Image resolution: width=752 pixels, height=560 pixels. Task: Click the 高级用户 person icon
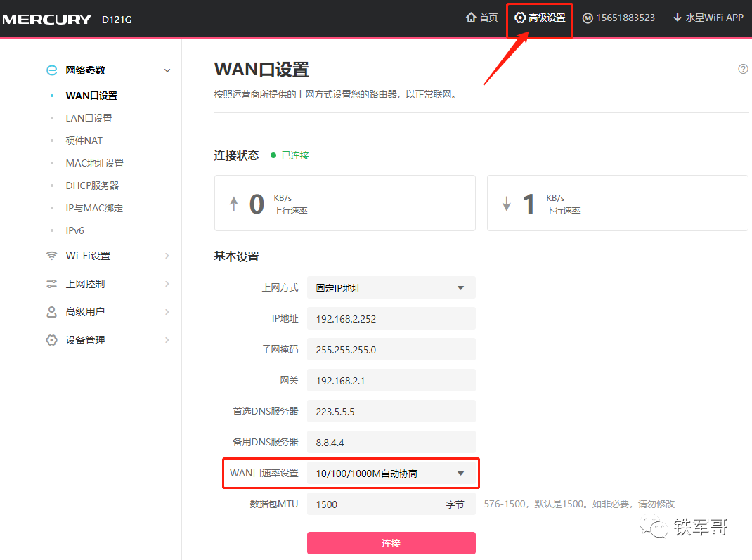click(x=51, y=312)
